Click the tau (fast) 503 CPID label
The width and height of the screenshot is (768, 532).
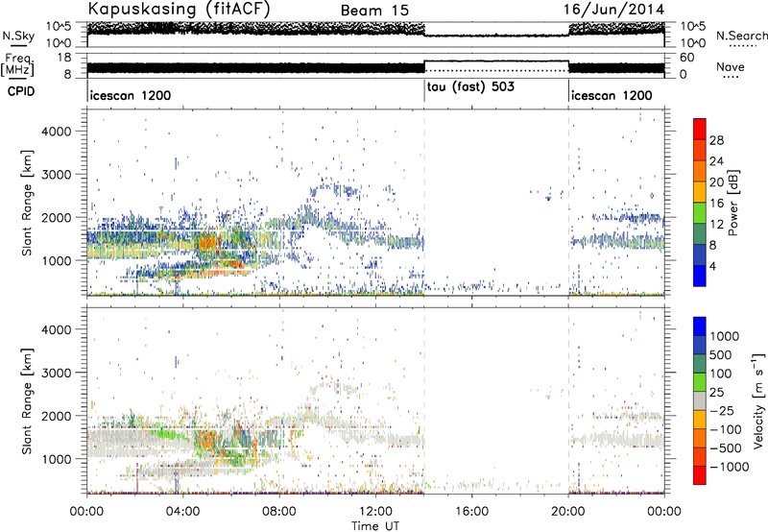(x=470, y=87)
